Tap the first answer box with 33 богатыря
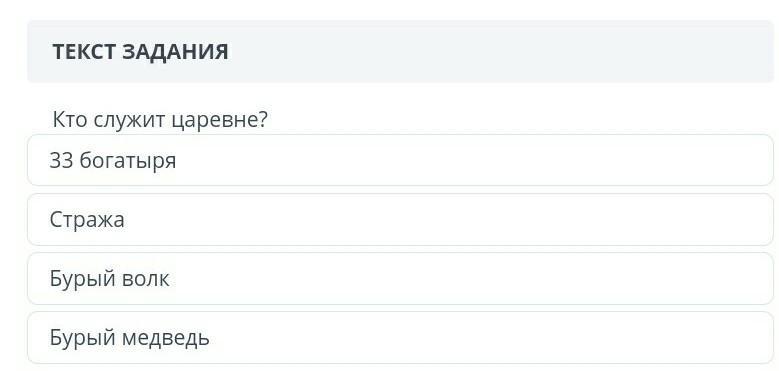779x371 pixels. (400, 160)
